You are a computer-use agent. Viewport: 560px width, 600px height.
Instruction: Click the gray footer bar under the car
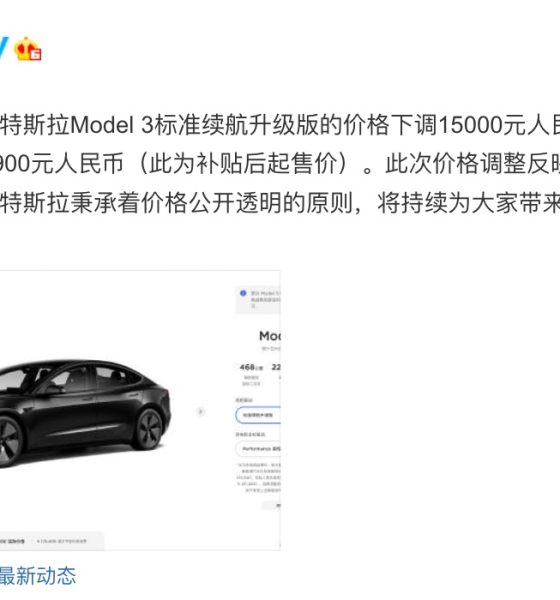[52, 541]
